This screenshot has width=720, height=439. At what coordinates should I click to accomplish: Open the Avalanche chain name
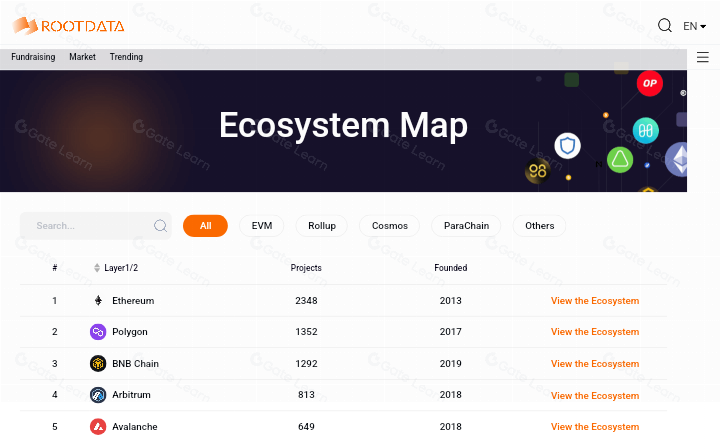135,427
